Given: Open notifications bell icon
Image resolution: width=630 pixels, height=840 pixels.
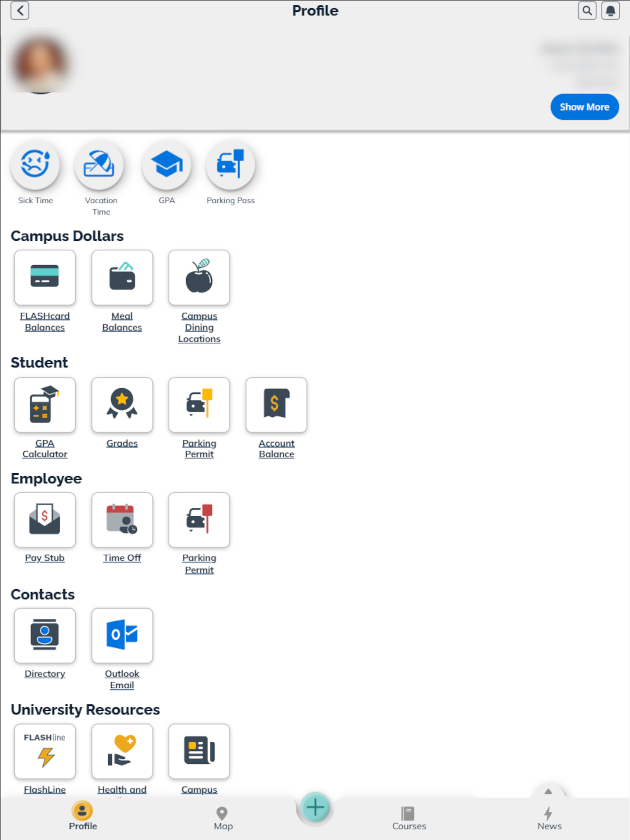Looking at the screenshot, I should [x=610, y=11].
